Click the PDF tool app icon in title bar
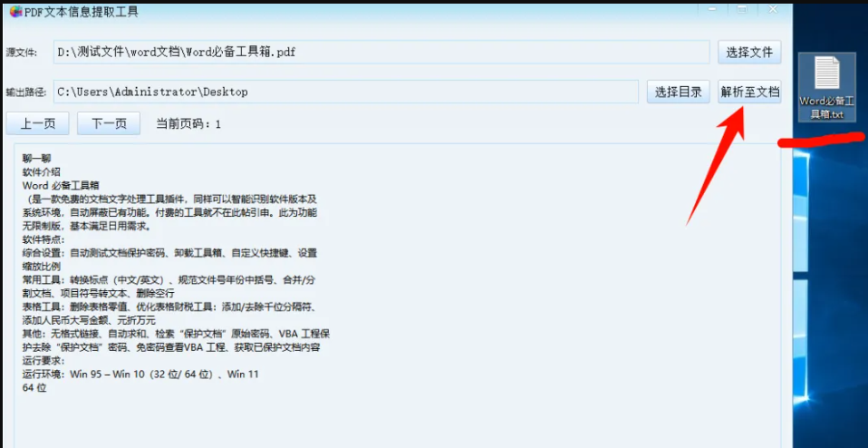 tap(15, 11)
